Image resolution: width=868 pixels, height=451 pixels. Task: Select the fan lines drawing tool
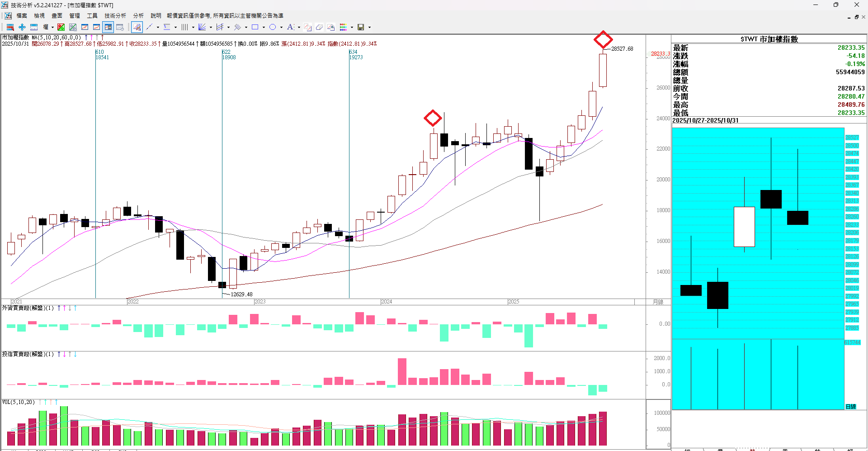[x=202, y=27]
